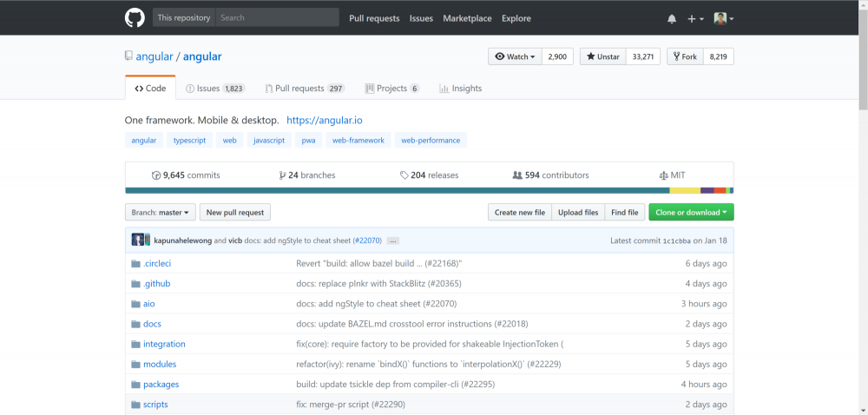Open the angular organization link

coord(155,56)
